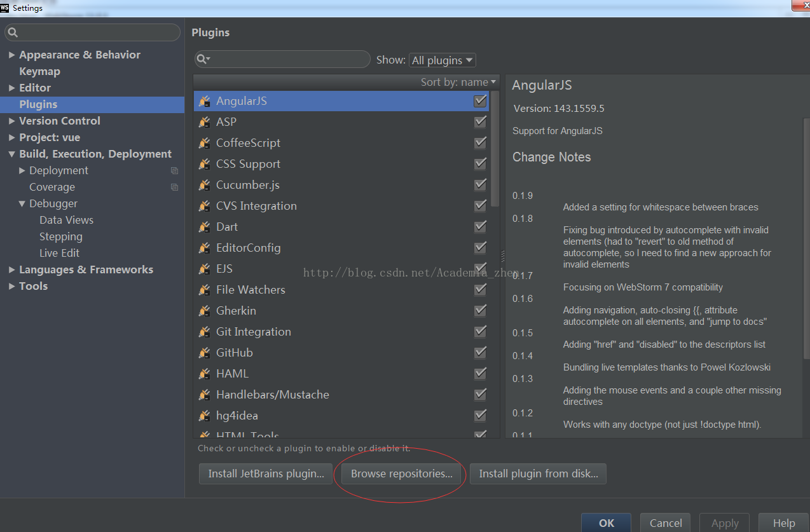Select the HTML Tools plugin row

tap(341, 435)
